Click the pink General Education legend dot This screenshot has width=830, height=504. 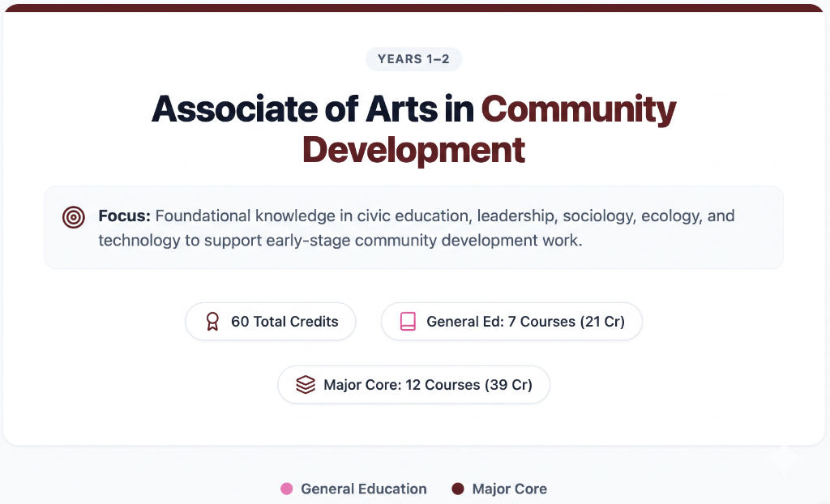286,489
